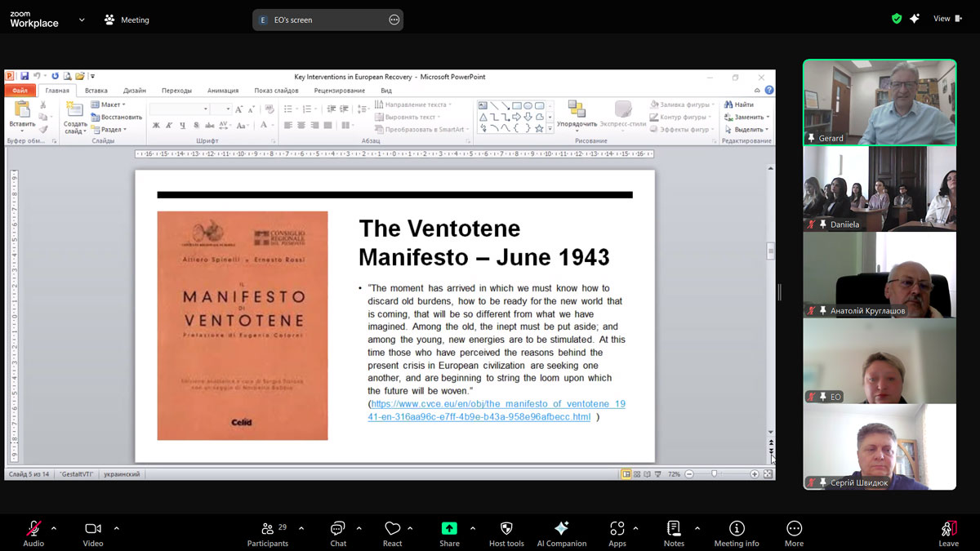Toggle the Video camera button

[x=93, y=529]
